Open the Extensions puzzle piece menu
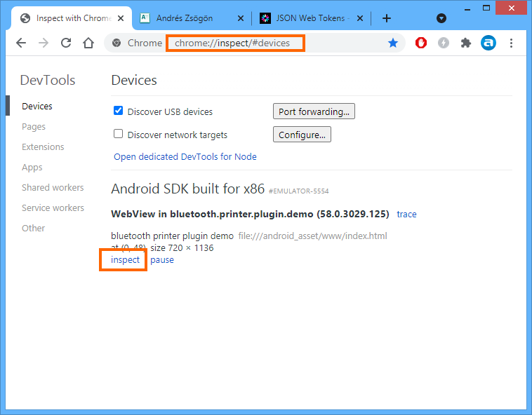Screen dimensions: 532x415 pyautogui.click(x=465, y=43)
